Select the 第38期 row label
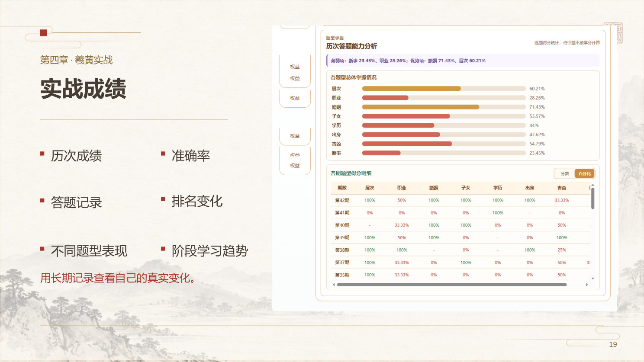Viewport: 644px width, 362px height. point(342,250)
